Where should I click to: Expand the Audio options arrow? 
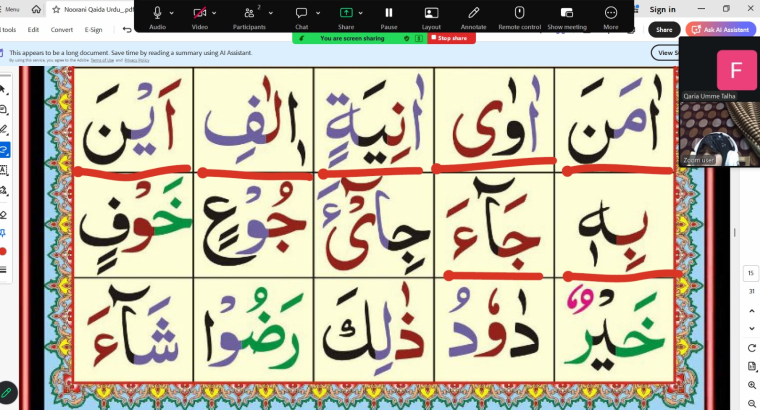tap(172, 13)
